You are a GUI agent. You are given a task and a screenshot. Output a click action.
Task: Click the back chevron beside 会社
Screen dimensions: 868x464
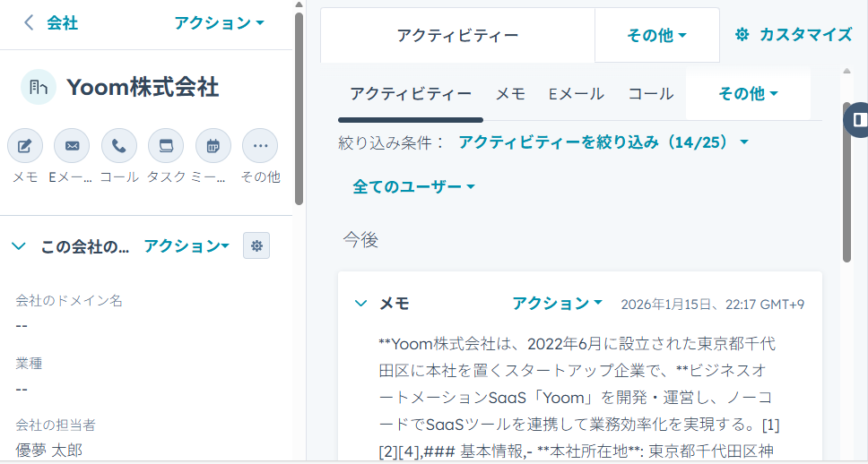coord(29,23)
